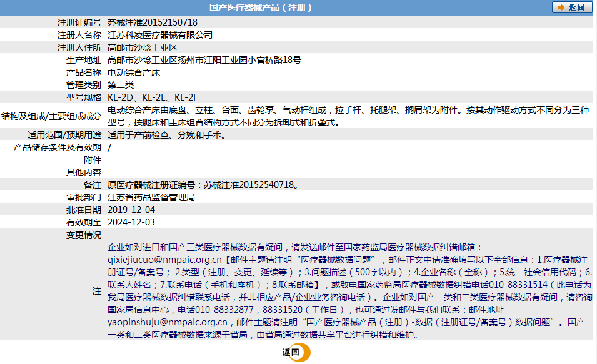The height and width of the screenshot is (364, 597).
Task: Click the orange 返回 button at page bottom
Action: click(296, 352)
